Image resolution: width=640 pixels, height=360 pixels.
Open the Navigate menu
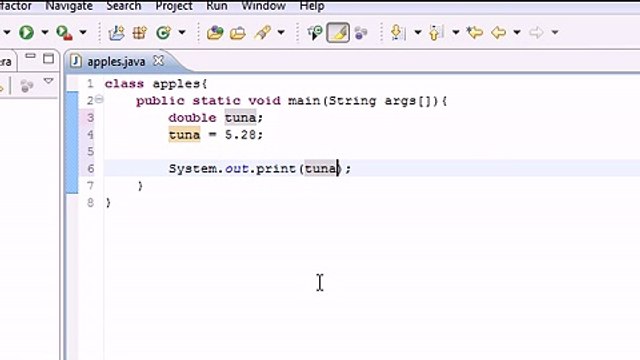click(69, 6)
